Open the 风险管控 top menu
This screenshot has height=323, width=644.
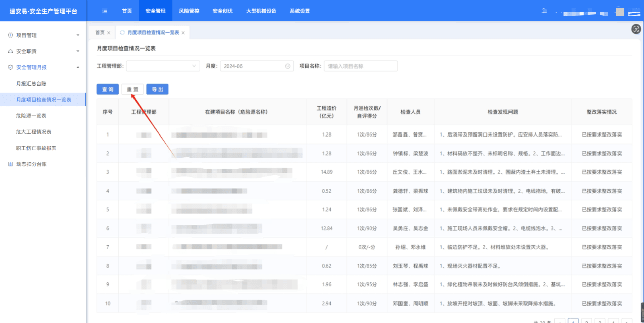point(189,11)
